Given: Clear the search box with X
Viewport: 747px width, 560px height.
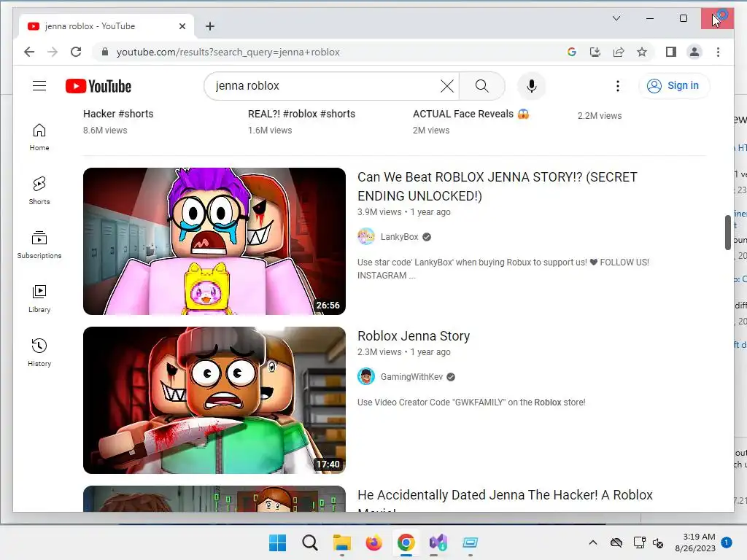Looking at the screenshot, I should coord(447,86).
